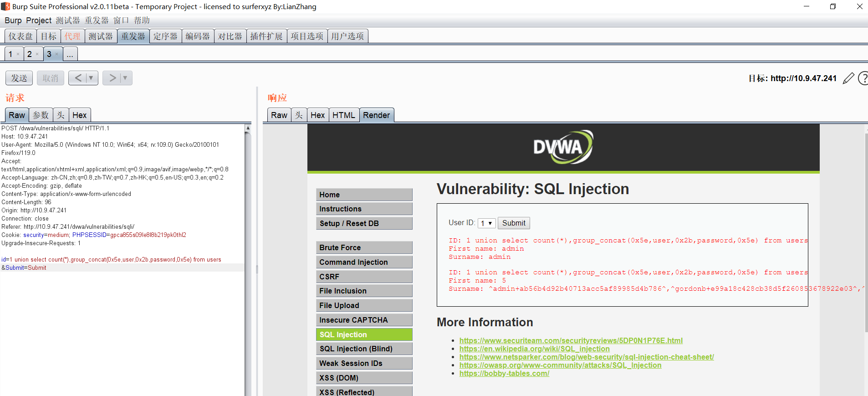Screen dimensions: 868x396
Task: Click the request editor vertical scrollbar
Action: pyautogui.click(x=248, y=260)
